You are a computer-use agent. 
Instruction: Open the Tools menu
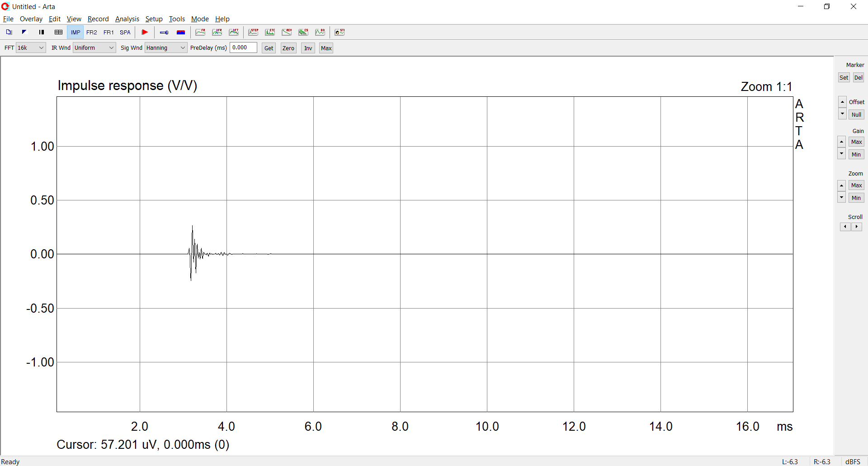click(x=177, y=19)
